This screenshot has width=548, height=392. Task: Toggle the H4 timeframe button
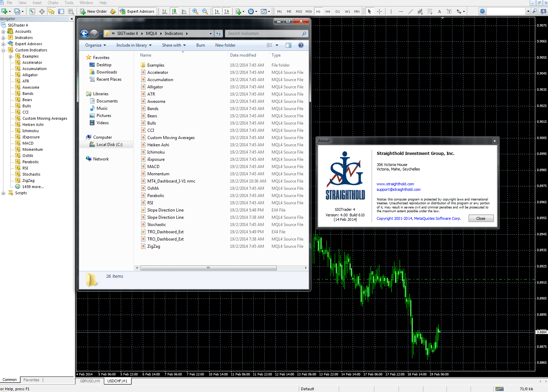[x=328, y=11]
